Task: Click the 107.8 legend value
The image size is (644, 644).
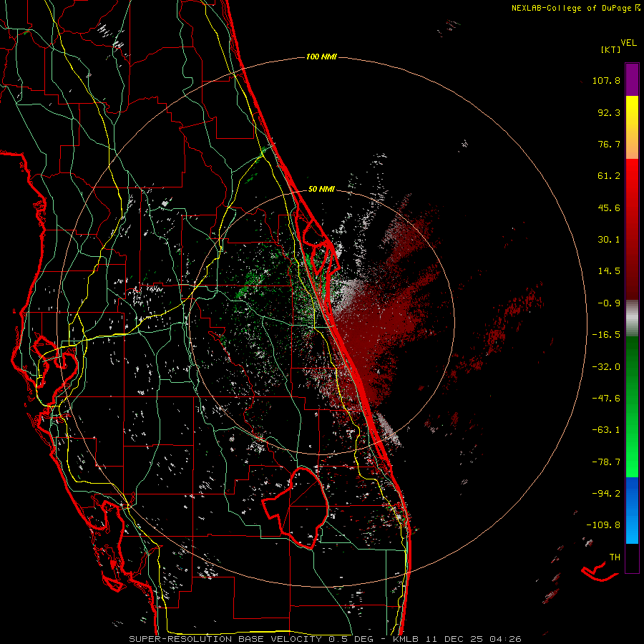Action: 606,80
